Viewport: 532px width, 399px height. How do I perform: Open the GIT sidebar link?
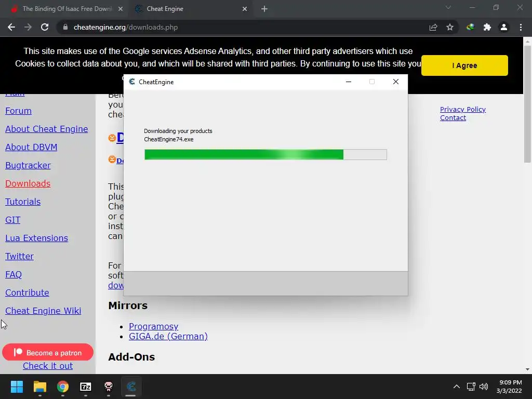click(x=13, y=220)
